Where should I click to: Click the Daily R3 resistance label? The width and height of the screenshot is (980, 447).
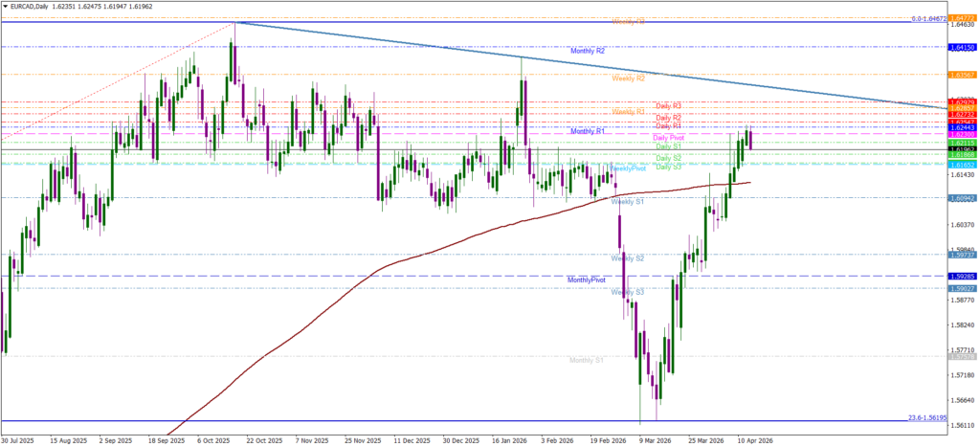coord(668,106)
